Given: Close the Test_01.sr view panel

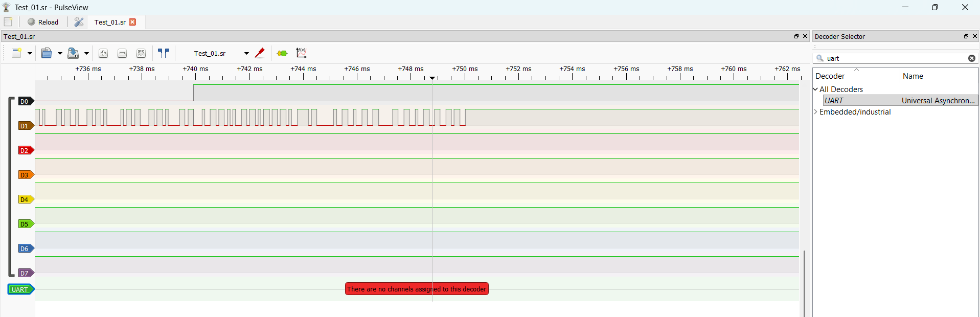Looking at the screenshot, I should pos(805,36).
